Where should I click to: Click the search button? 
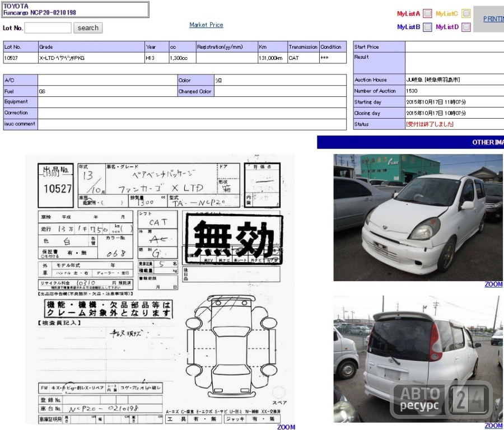[88, 28]
